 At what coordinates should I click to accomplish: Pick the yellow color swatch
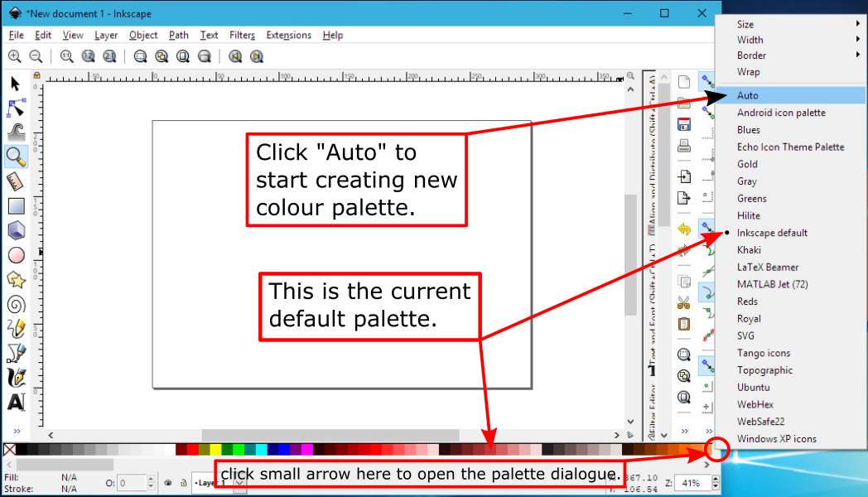(x=215, y=450)
